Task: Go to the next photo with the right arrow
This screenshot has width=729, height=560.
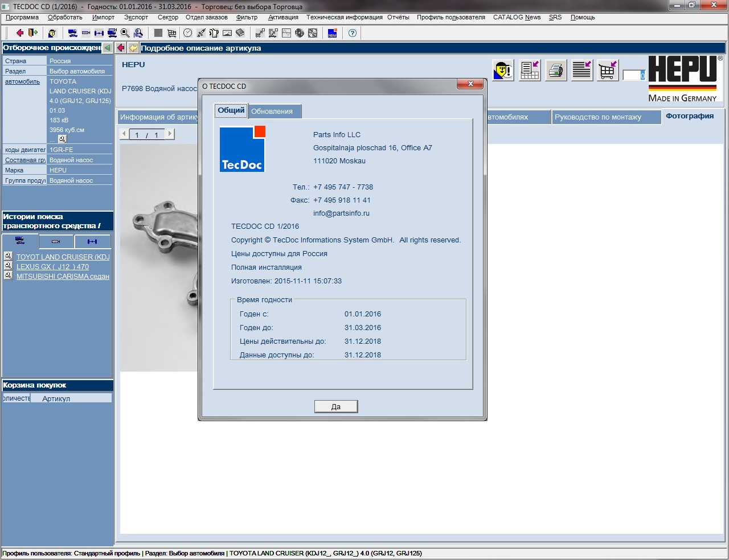Action: [170, 134]
